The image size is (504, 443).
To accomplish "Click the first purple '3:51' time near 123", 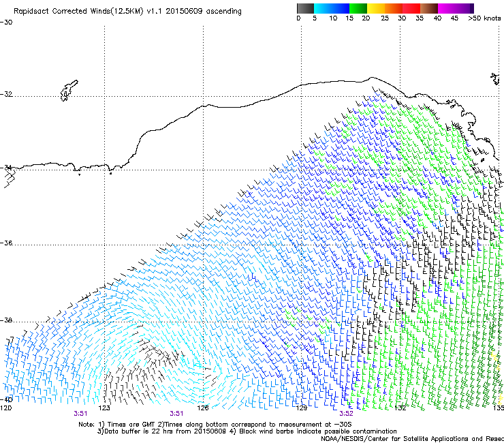I will click(x=80, y=414).
